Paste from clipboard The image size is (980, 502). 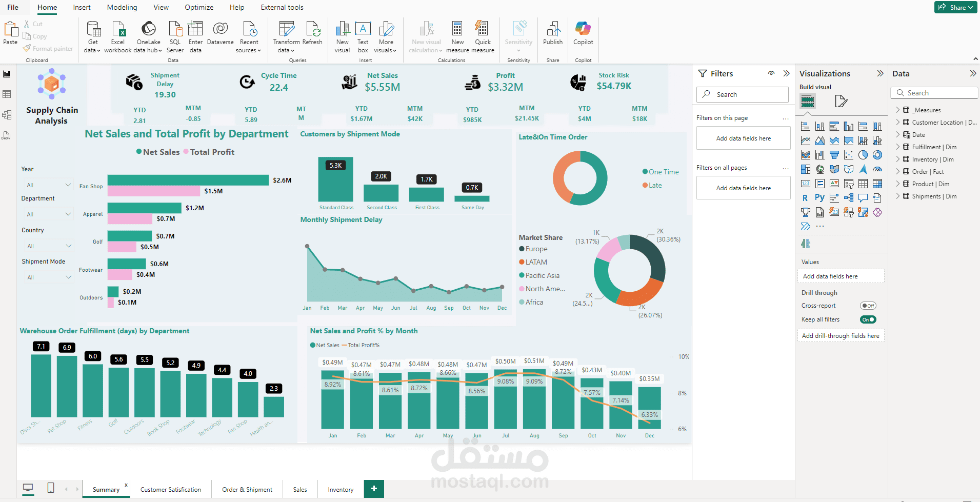point(10,33)
